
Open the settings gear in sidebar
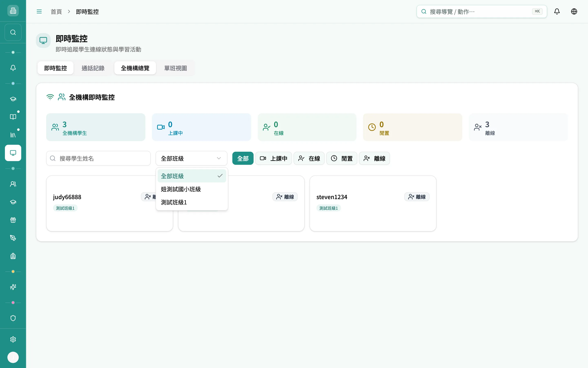tap(13, 339)
